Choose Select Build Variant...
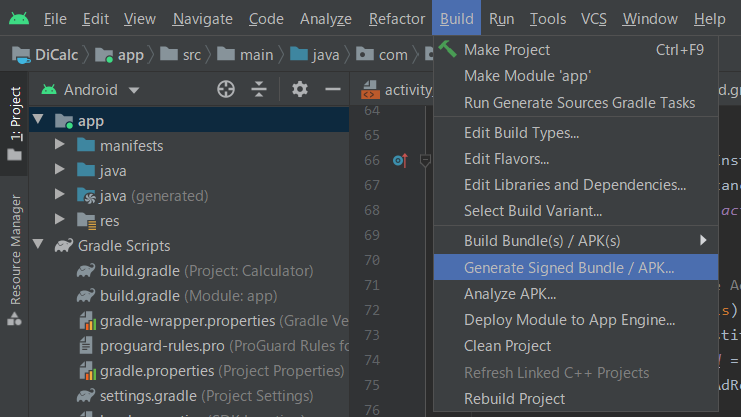 576,211
